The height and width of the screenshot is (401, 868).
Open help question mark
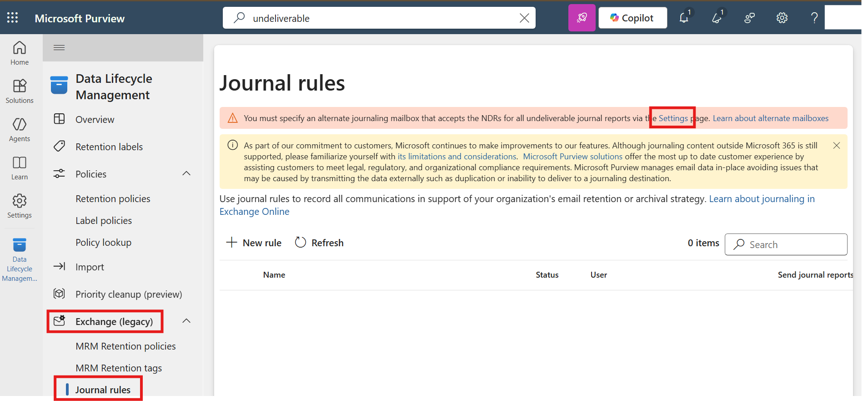pyautogui.click(x=814, y=18)
